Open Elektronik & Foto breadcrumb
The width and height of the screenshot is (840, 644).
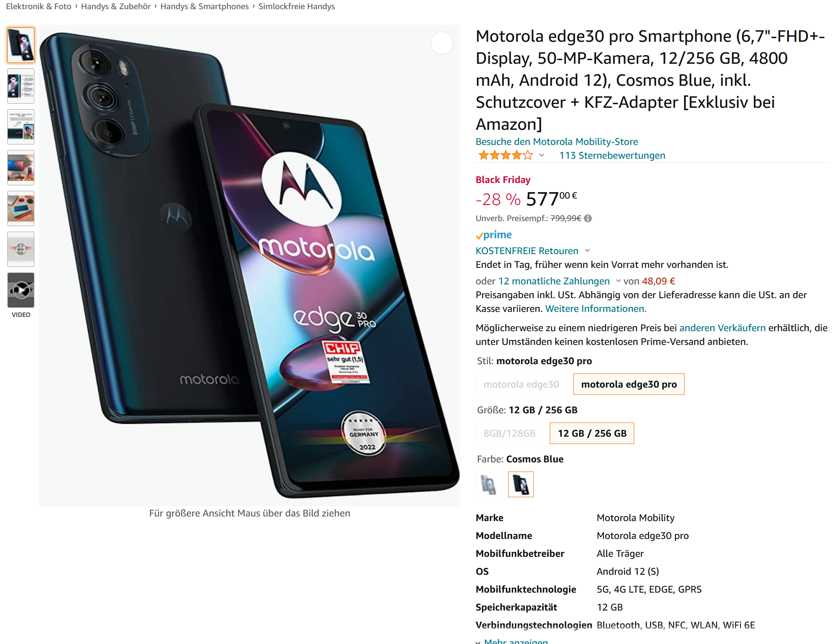coord(39,6)
